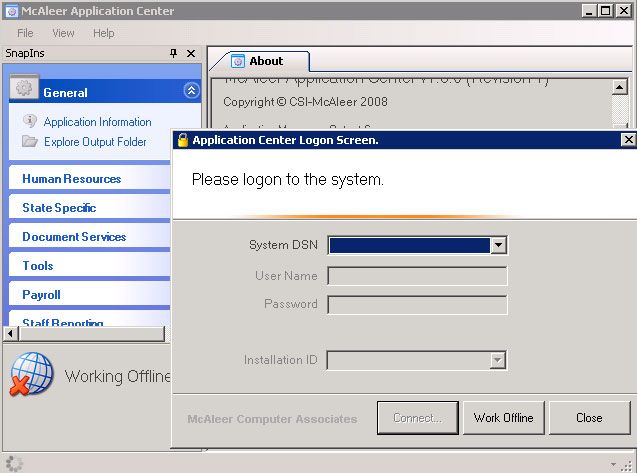
Task: Click the McAleer Computer Associates label
Action: [x=272, y=419]
